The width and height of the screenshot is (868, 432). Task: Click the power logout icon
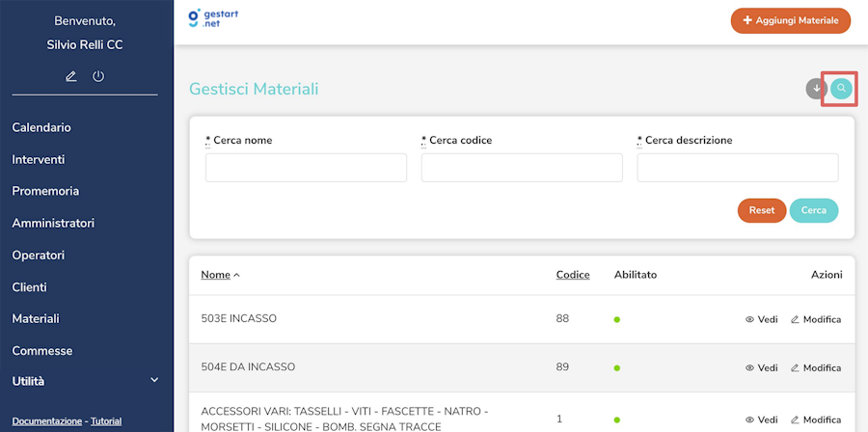click(x=98, y=76)
